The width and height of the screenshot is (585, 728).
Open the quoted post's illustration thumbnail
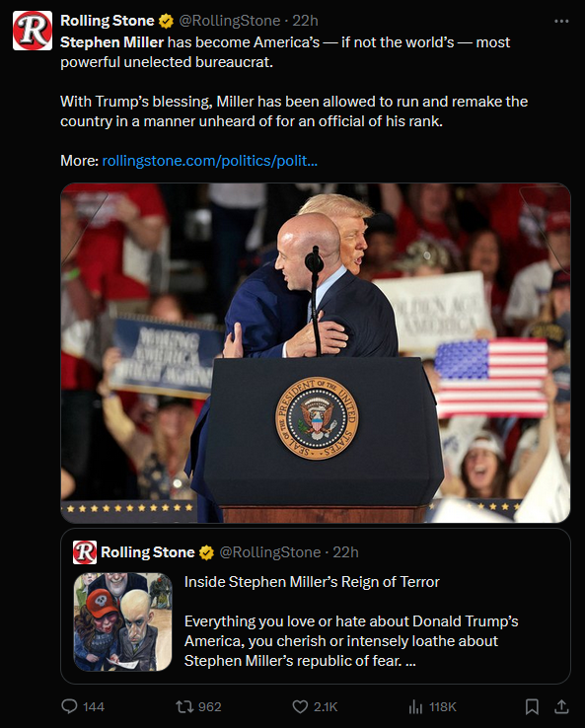click(123, 621)
